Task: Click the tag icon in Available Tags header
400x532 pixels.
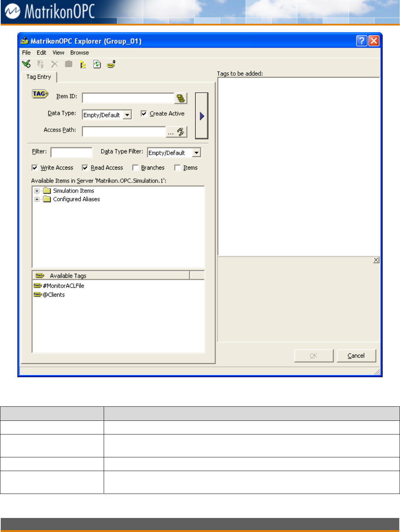Action: [40, 276]
